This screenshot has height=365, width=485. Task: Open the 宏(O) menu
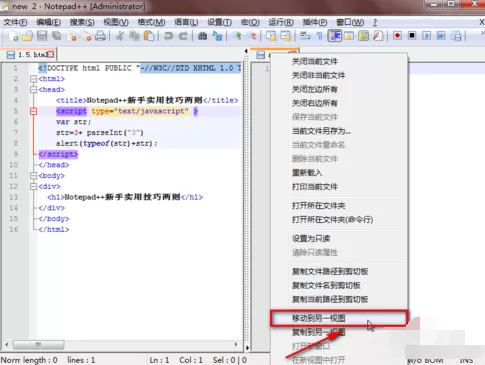(x=250, y=22)
